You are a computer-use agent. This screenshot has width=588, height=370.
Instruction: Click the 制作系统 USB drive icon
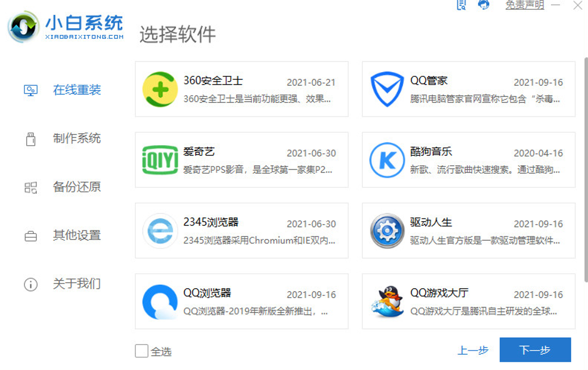tap(31, 139)
